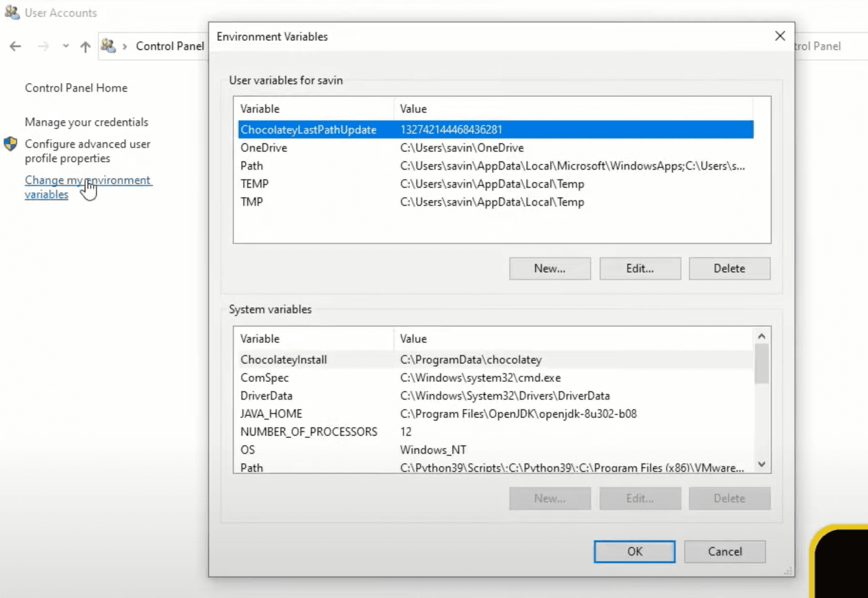Open the recent locations dropdown chevron

(65, 46)
